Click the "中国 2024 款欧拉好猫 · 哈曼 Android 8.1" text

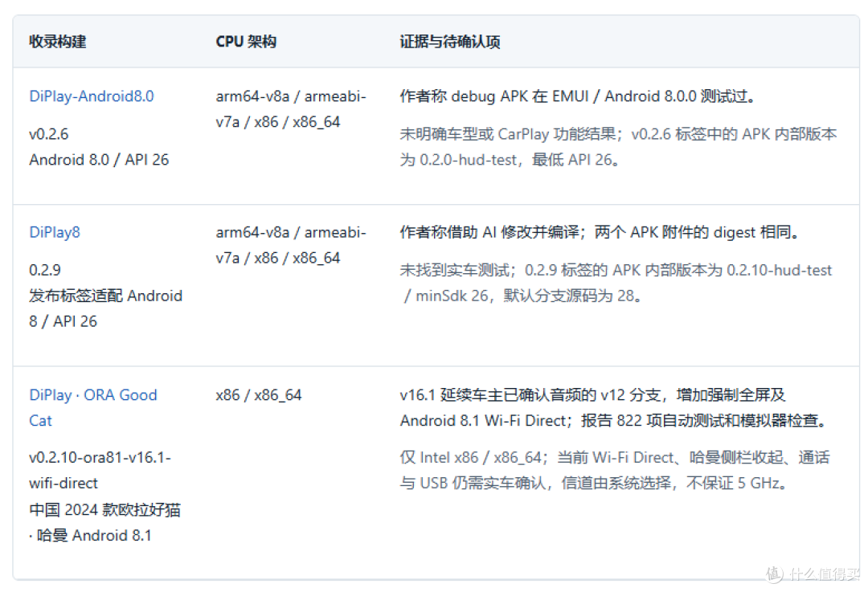[x=105, y=522]
